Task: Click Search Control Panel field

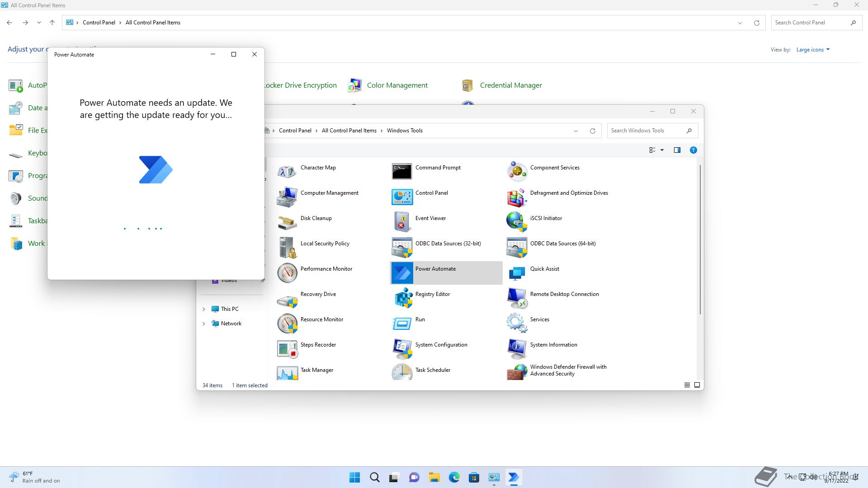Action: (x=816, y=23)
